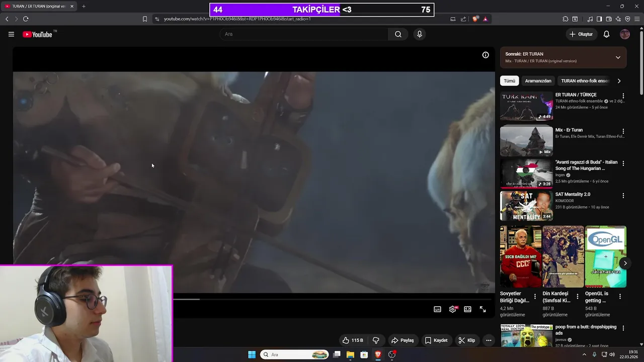Viewport: 644px width, 362px height.
Task: Open the account avatar menu
Action: pos(625,34)
